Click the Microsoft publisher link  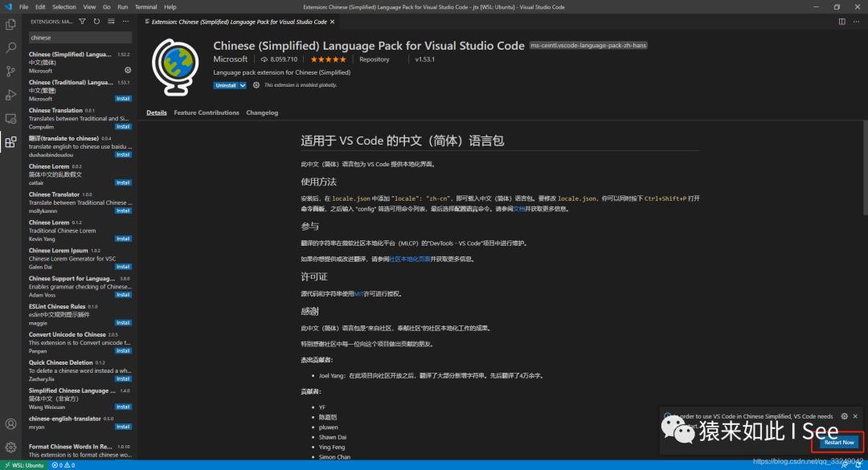(231, 59)
